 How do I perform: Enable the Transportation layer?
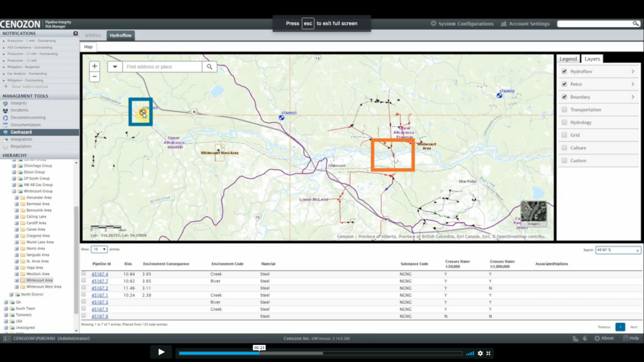click(x=564, y=109)
